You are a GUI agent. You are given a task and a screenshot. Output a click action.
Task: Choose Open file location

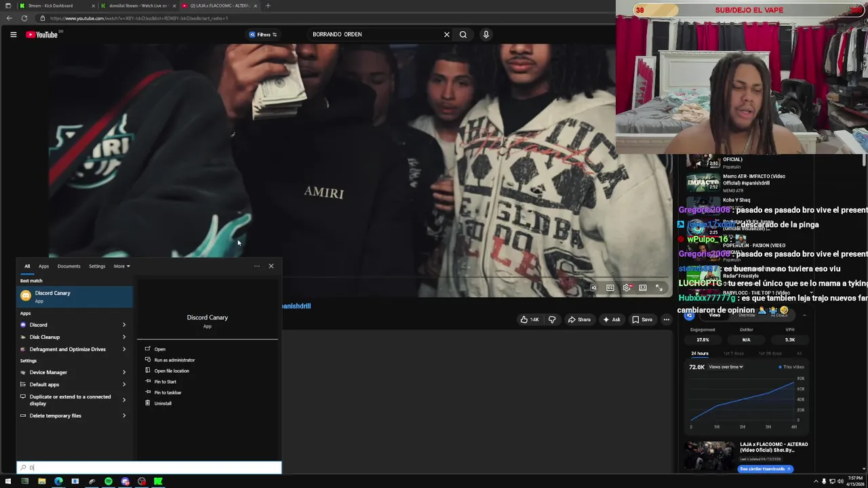click(x=167, y=371)
